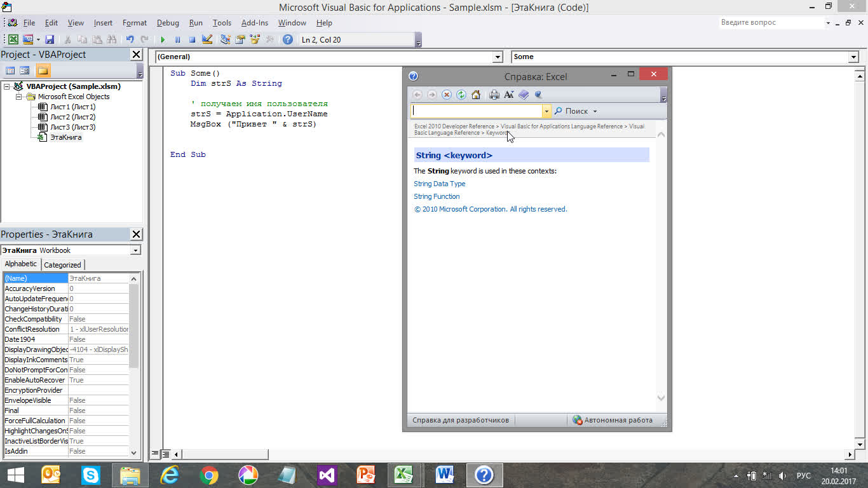This screenshot has height=488, width=868.
Task: Click Excel 2010 Developer Reference breadcrumb
Action: click(454, 126)
